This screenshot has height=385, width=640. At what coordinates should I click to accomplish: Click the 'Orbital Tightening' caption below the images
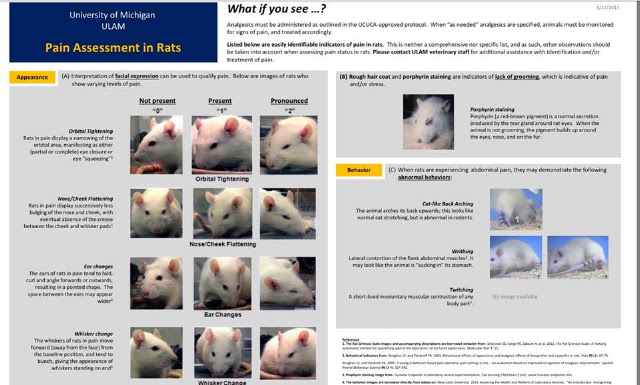(222, 179)
